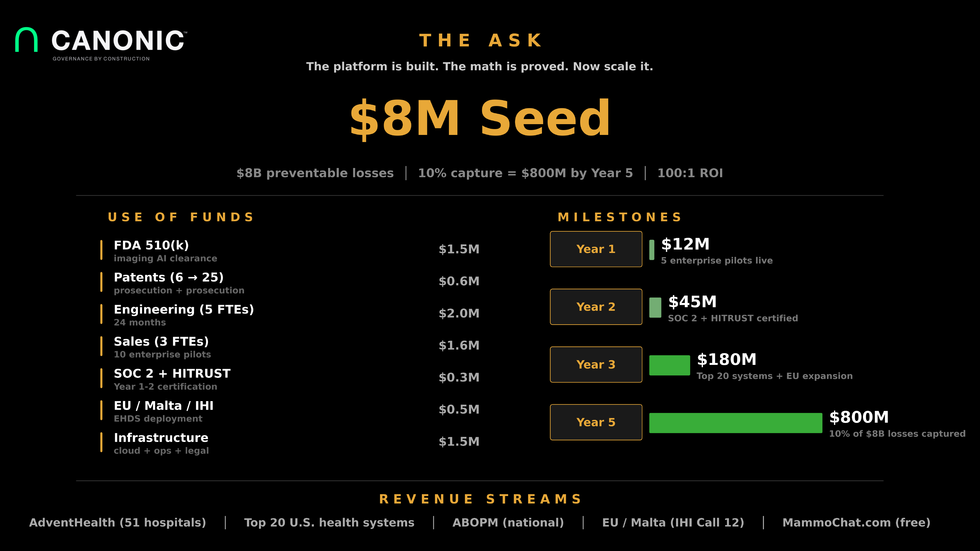
Task: Click the long green $800M bar
Action: click(735, 423)
